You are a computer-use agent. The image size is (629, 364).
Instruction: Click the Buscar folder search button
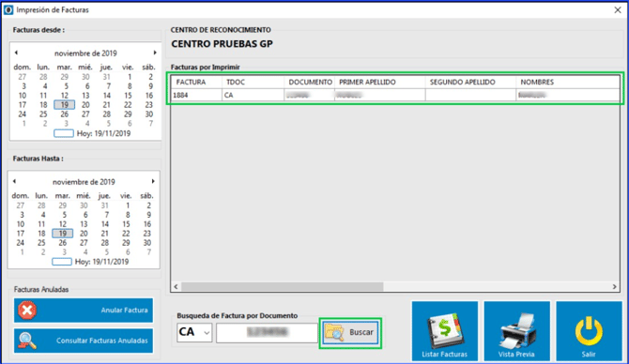coord(350,332)
